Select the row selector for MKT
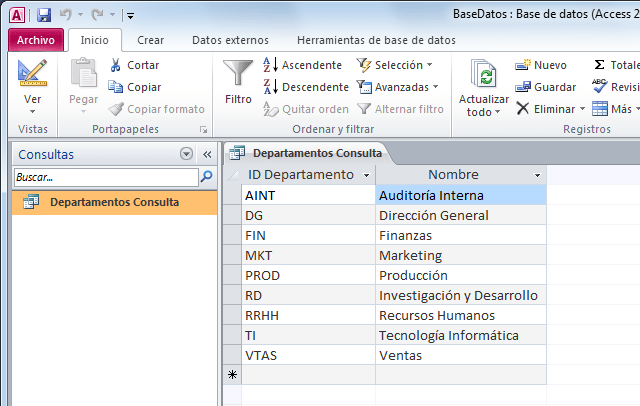 pos(232,255)
